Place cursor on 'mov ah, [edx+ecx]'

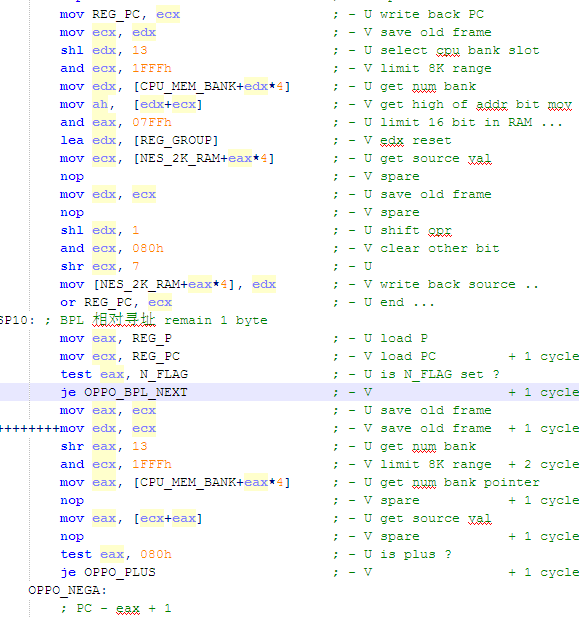pos(131,104)
